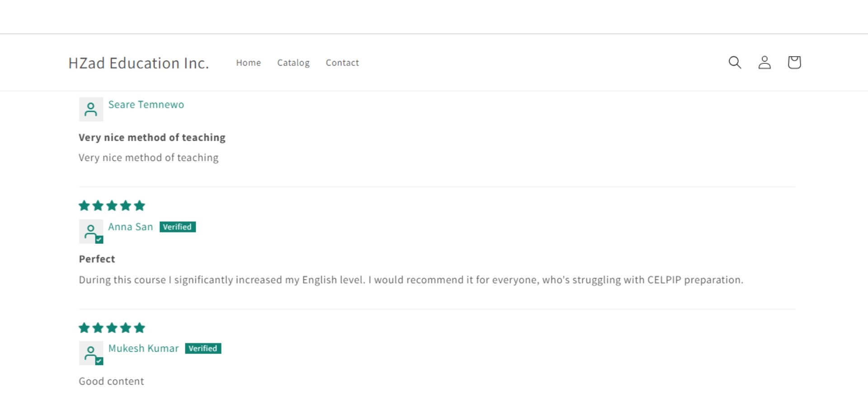This screenshot has height=420, width=868.
Task: Open Seare Temnewo's reviewer name
Action: point(146,105)
